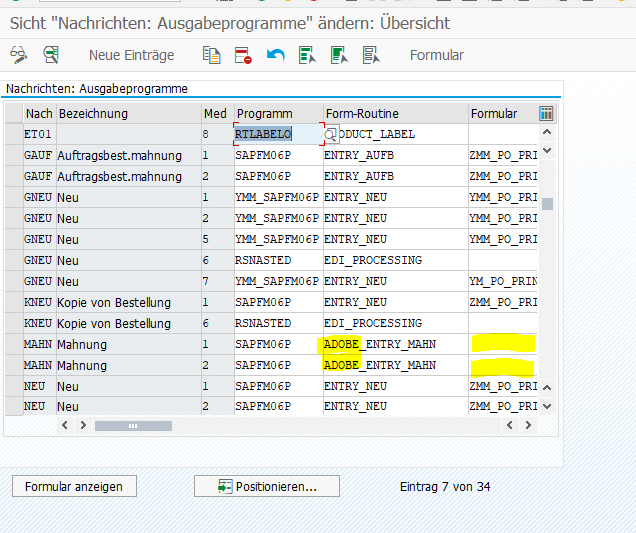Click bottom scroll-down arrow beside NEU medium 2
The height and width of the screenshot is (533, 636).
click(x=547, y=406)
